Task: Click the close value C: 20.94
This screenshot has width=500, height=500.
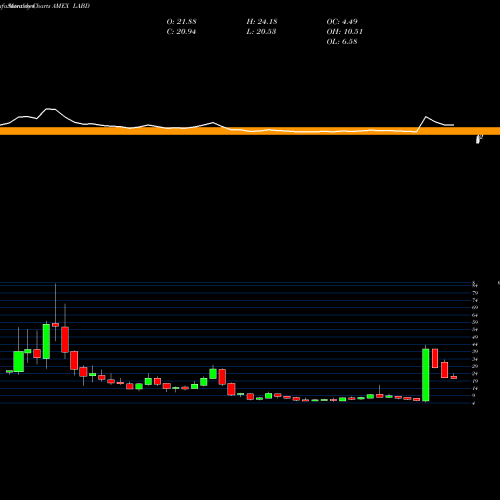Action: pos(181,32)
